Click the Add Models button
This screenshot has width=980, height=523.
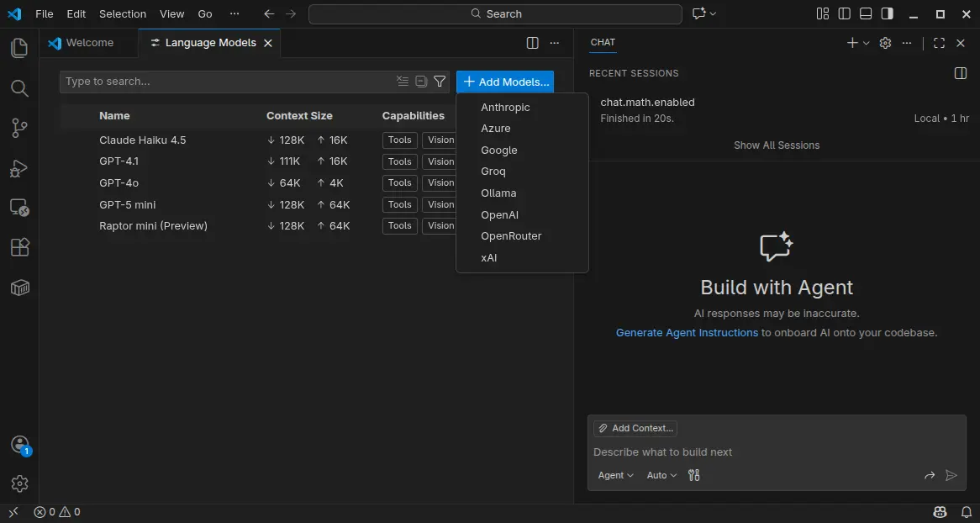click(505, 82)
